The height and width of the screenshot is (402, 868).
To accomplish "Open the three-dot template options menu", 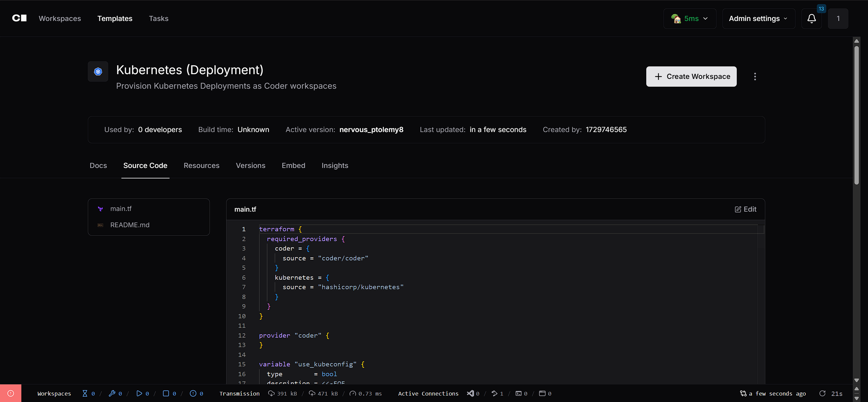I will point(755,77).
